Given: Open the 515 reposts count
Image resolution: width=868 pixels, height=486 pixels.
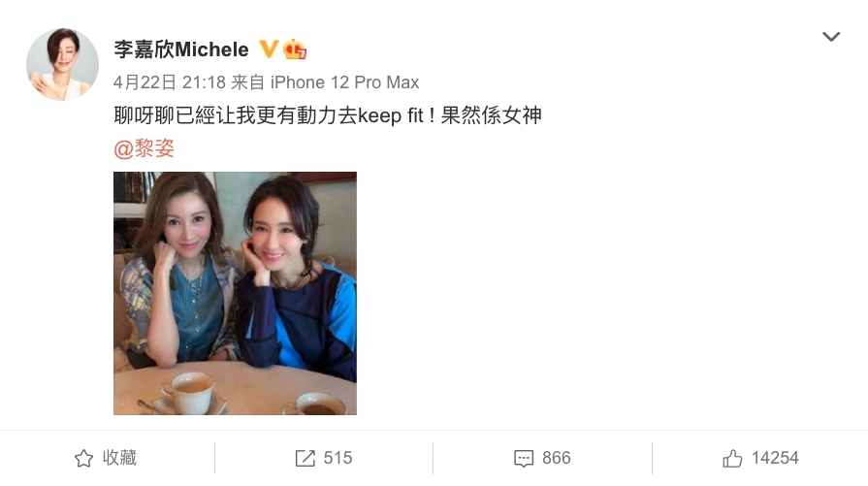Looking at the screenshot, I should [338, 458].
